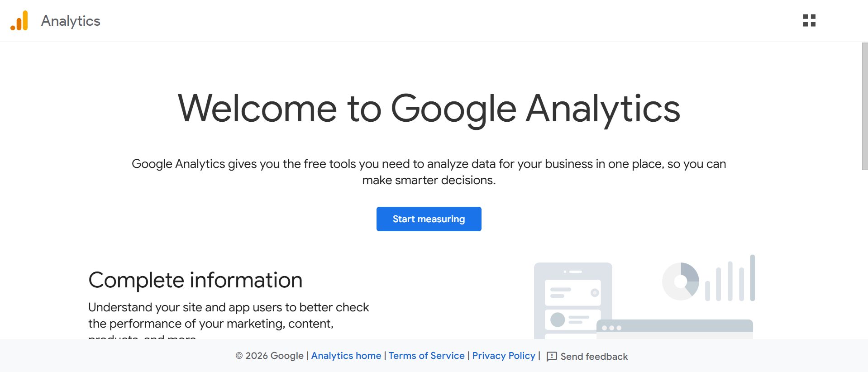Open the Google apps grid icon
The width and height of the screenshot is (868, 372).
(809, 20)
